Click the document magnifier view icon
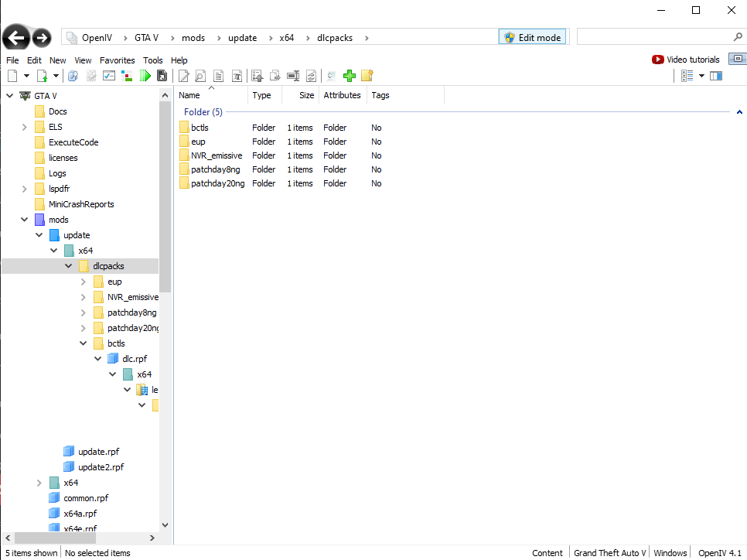 [x=200, y=75]
